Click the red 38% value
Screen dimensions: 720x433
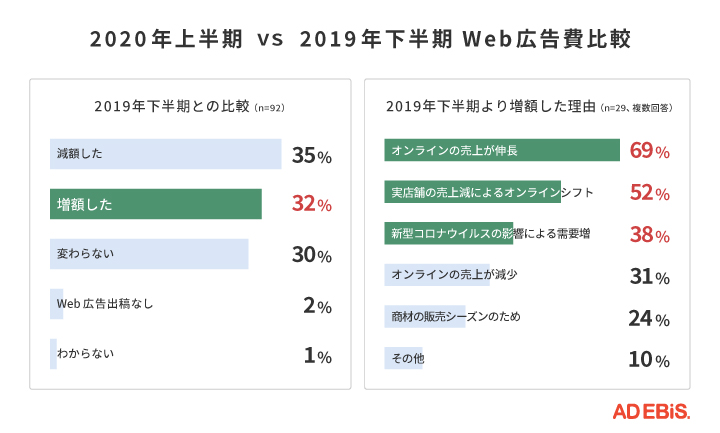[649, 235]
